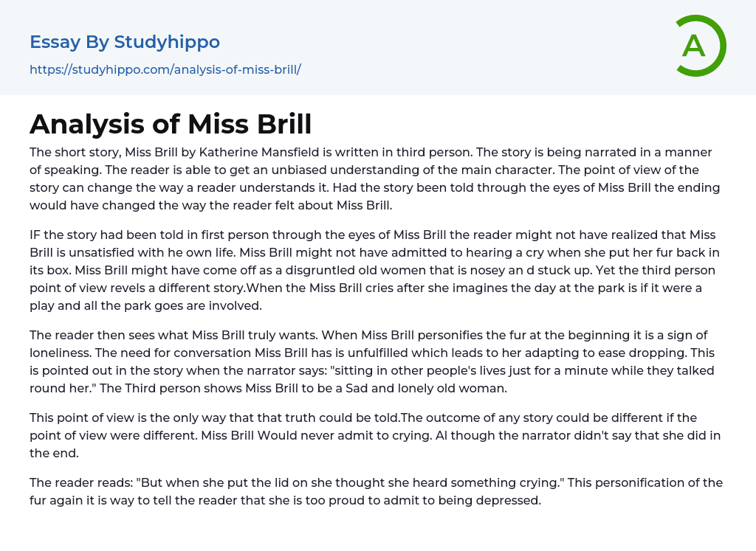Click the final paragraph starting "The reader reads:"
The width and height of the screenshot is (756, 551).
pos(377,491)
